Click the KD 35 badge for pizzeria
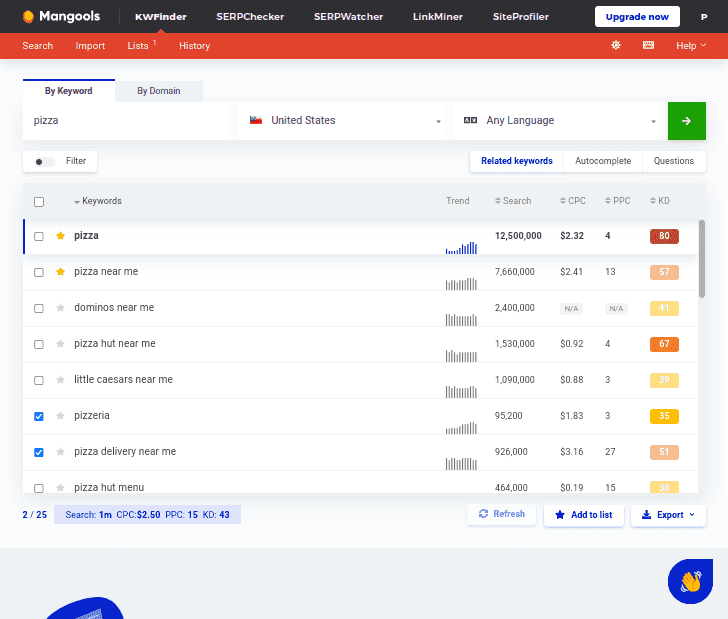Image resolution: width=728 pixels, height=619 pixels. click(x=664, y=416)
